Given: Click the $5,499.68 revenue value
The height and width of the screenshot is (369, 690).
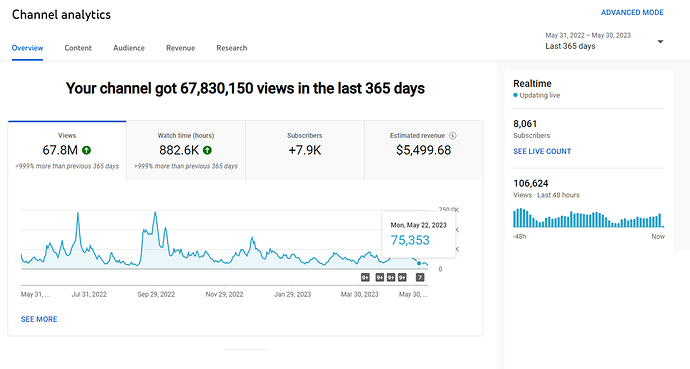Looking at the screenshot, I should (x=423, y=150).
